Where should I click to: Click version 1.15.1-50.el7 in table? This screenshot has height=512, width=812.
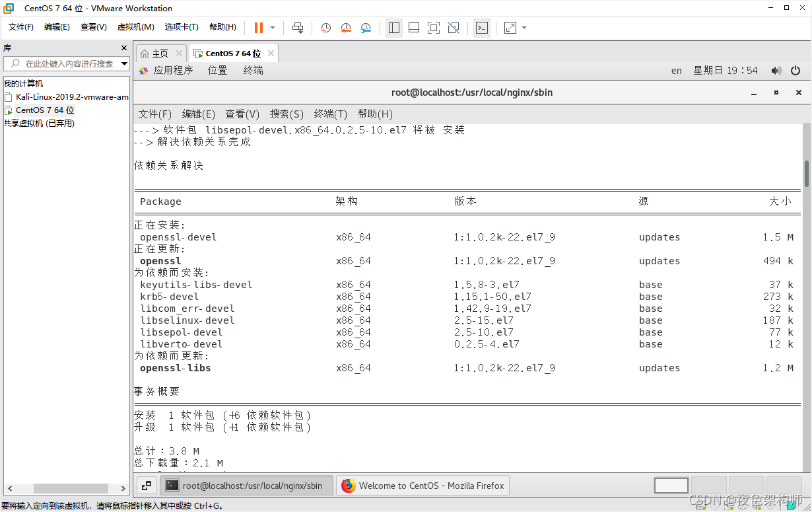click(492, 297)
